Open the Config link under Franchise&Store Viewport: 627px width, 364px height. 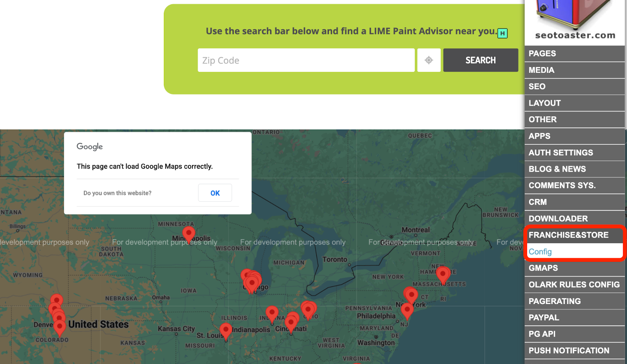point(540,252)
